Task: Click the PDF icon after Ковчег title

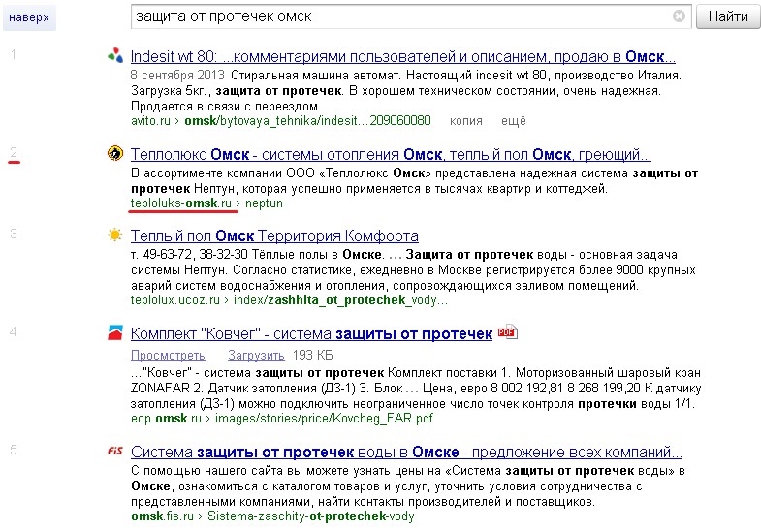Action: coord(508,332)
